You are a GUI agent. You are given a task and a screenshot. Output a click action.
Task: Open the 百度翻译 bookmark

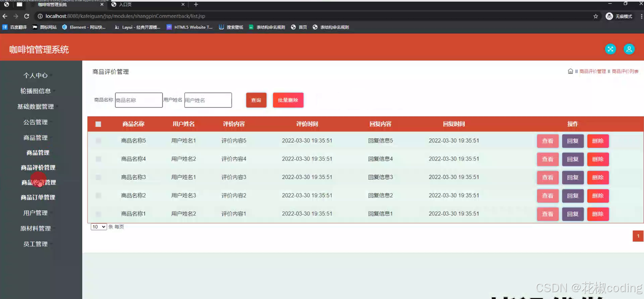[x=15, y=27]
